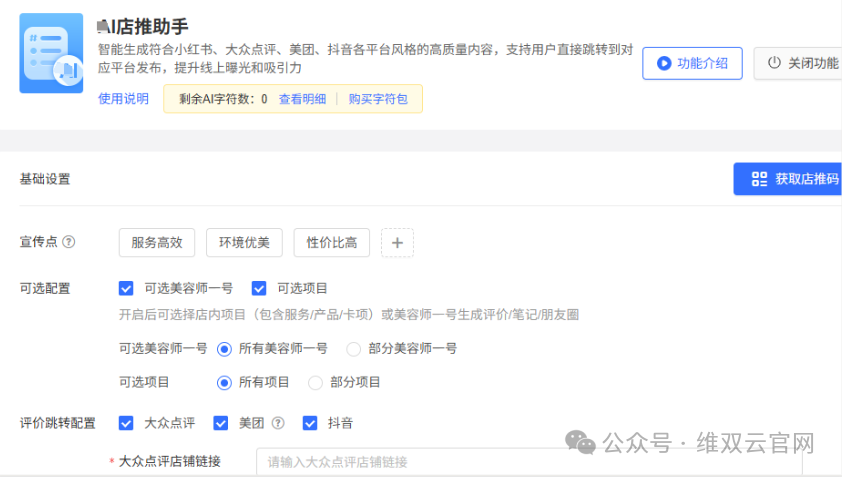842x477 pixels.
Task: Toggle the 大众点评 checkbox
Action: coord(126,423)
